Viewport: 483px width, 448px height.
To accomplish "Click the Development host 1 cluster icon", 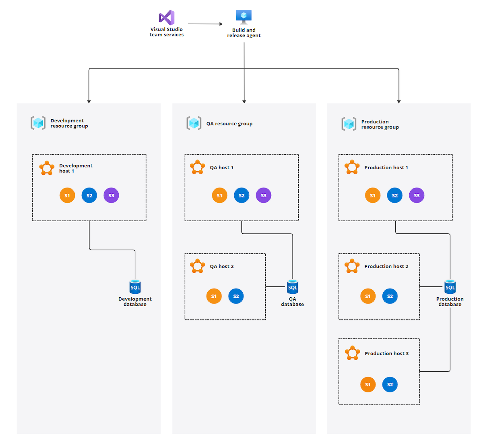I will tap(47, 168).
